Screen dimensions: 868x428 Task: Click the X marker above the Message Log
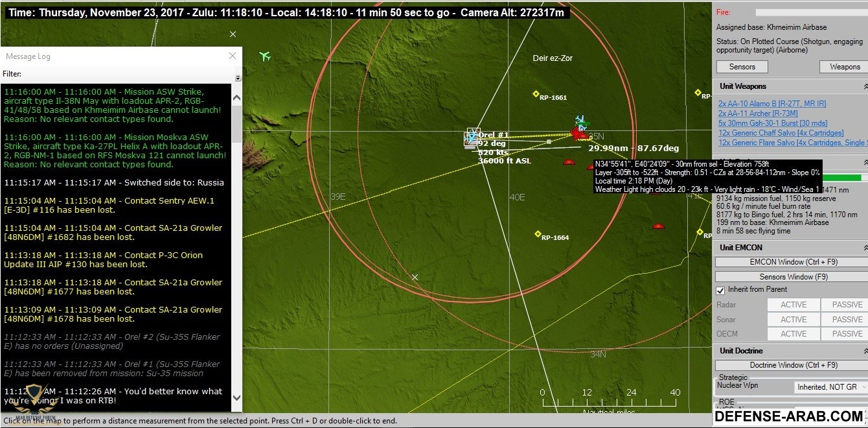pos(233,34)
